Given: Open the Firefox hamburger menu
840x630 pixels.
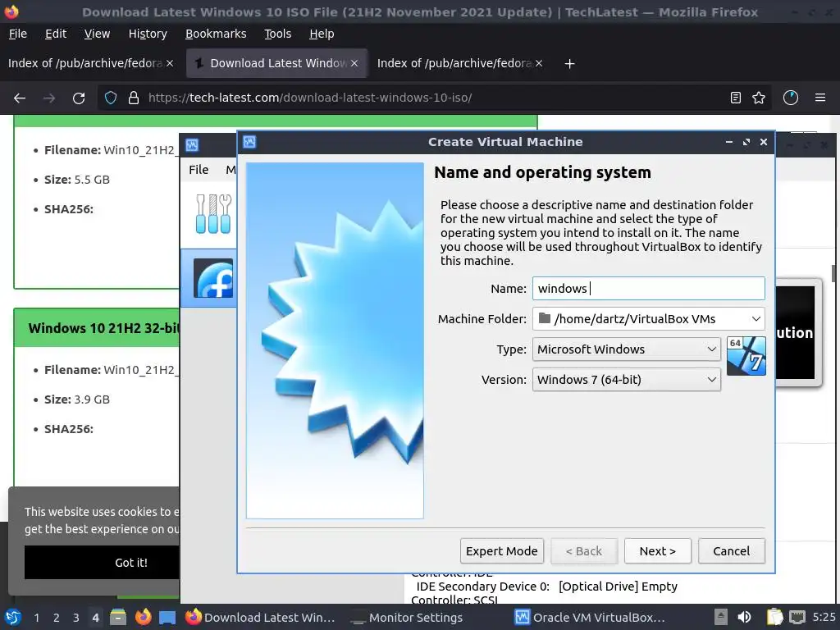Looking at the screenshot, I should pyautogui.click(x=820, y=98).
